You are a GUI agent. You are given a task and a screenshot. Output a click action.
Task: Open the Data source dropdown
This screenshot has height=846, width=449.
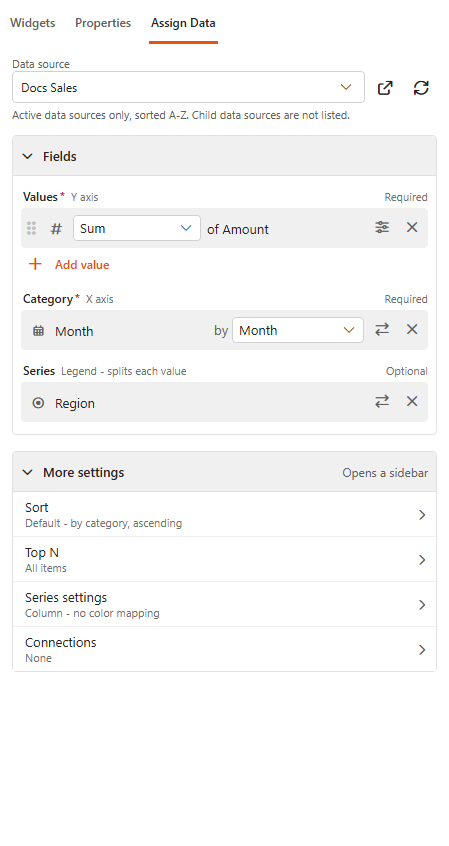coord(188,87)
